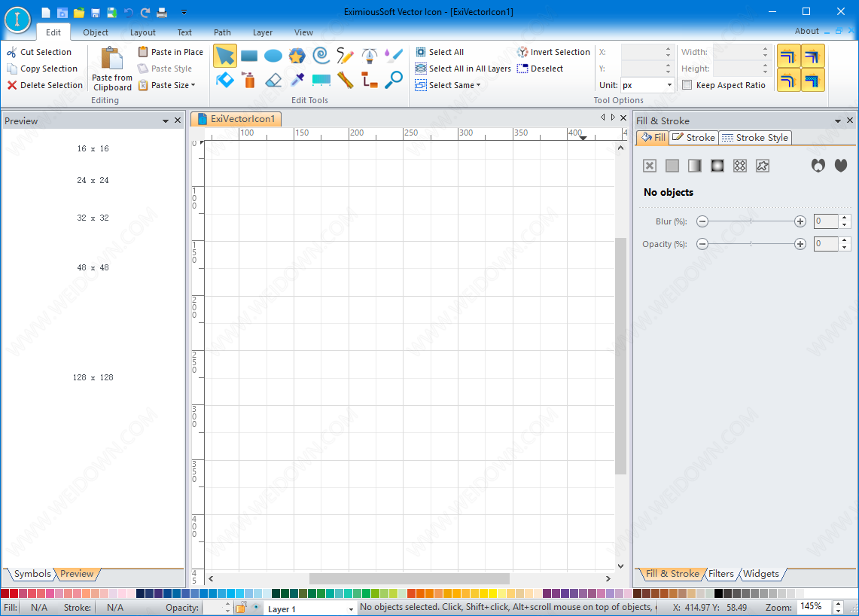The width and height of the screenshot is (859, 616).
Task: Toggle the layer lock icon in status bar
Action: (241, 608)
